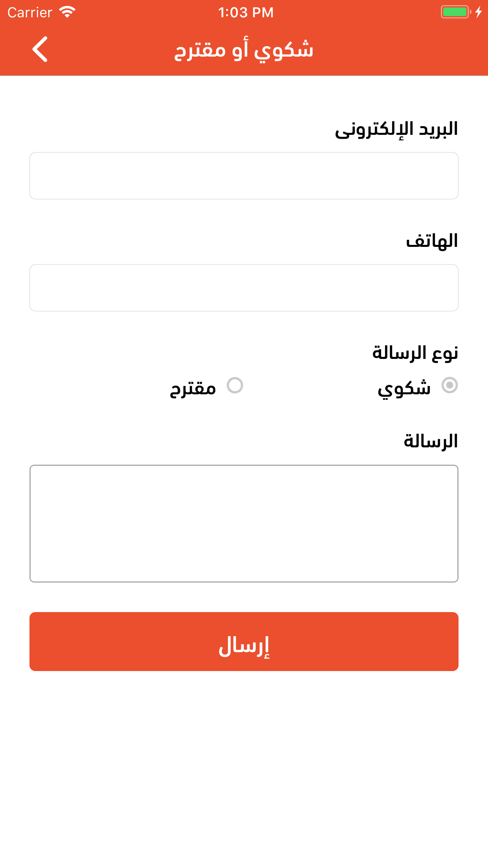Tap the إرسال submit button
This screenshot has width=488, height=868.
click(x=244, y=642)
